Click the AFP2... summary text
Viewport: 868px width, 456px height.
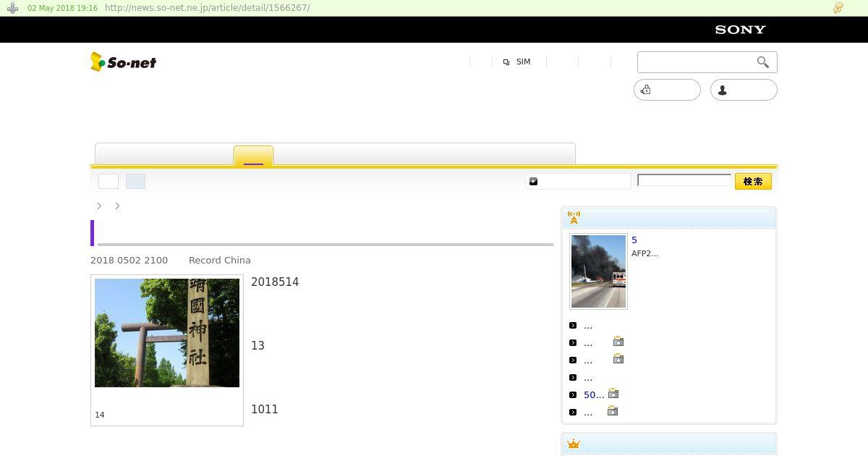coord(644,253)
